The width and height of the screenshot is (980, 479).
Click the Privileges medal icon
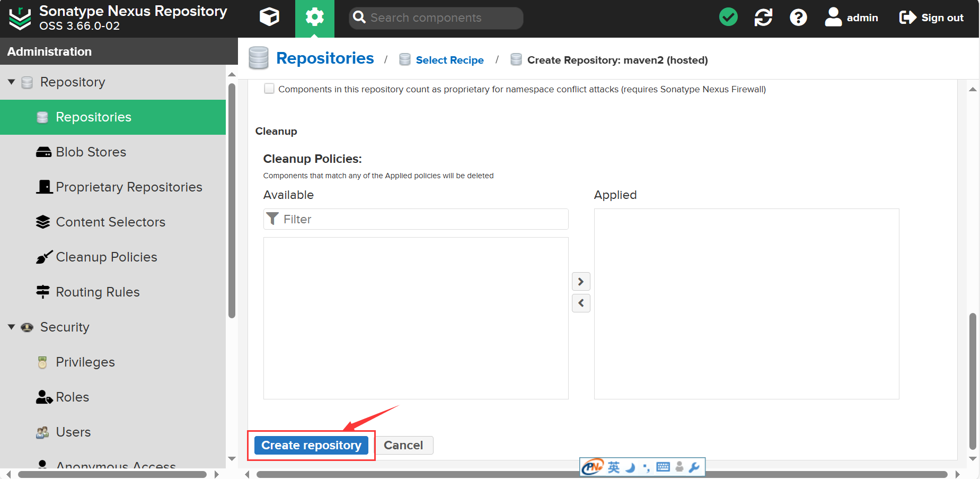pos(42,362)
